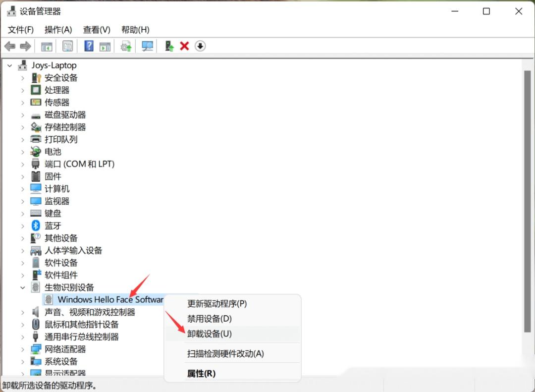Click the disable device down-arrow toolbar icon

click(x=200, y=46)
